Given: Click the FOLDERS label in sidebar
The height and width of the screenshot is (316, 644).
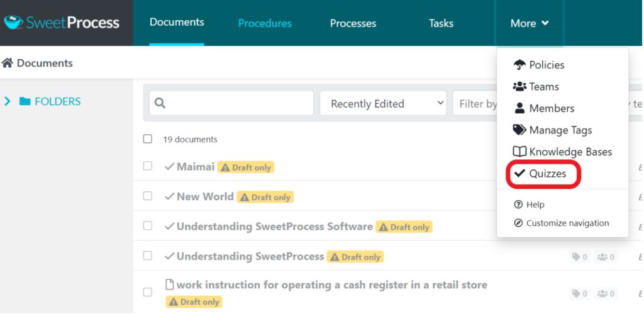Looking at the screenshot, I should pyautogui.click(x=57, y=101).
